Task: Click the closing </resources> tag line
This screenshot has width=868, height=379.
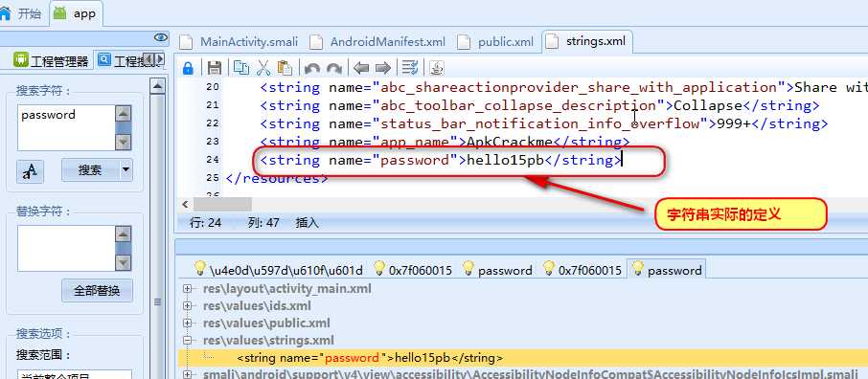Action: point(277,179)
